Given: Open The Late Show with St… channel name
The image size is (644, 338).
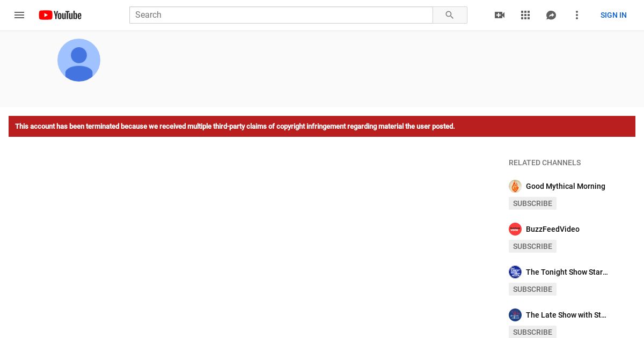Looking at the screenshot, I should tap(566, 315).
